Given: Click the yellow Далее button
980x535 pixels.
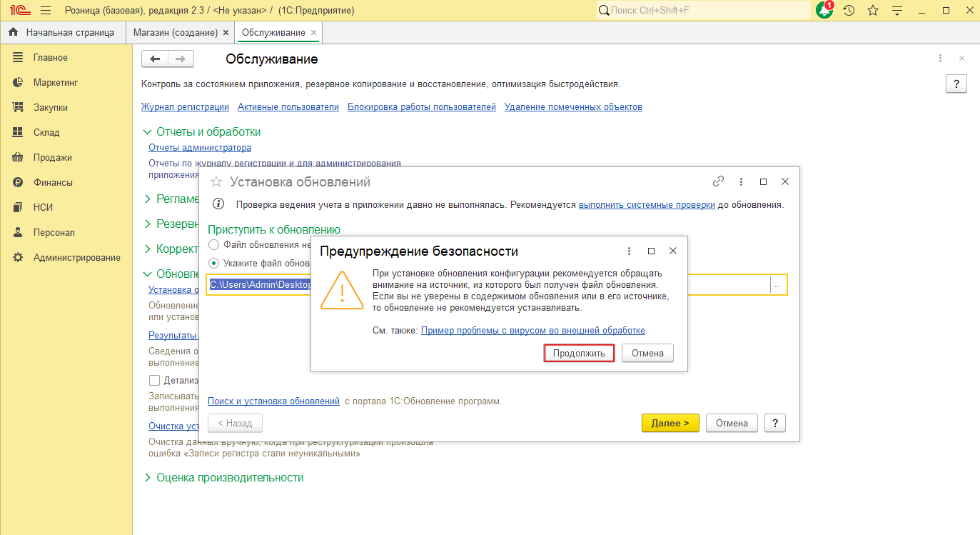Looking at the screenshot, I should pos(670,423).
